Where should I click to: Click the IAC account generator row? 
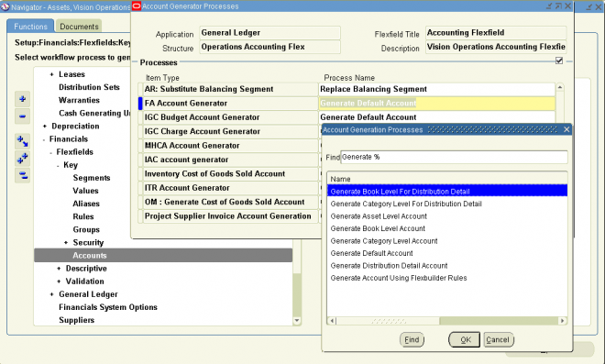pyautogui.click(x=230, y=160)
